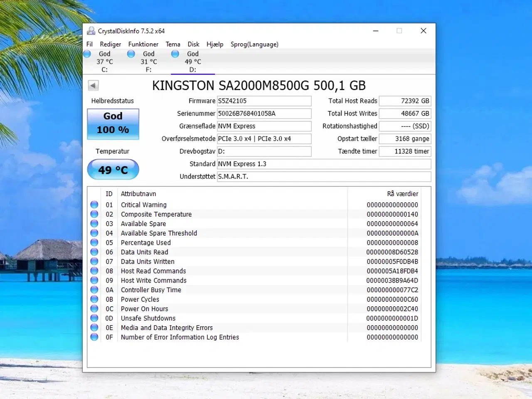
Task: Click the Total Host Writes value 48667 GB
Action: click(x=405, y=113)
